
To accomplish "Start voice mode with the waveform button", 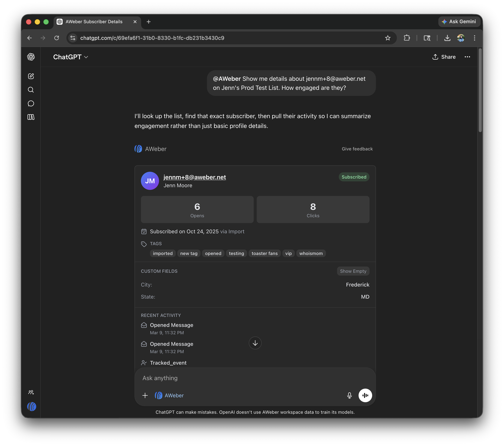I will (x=365, y=395).
